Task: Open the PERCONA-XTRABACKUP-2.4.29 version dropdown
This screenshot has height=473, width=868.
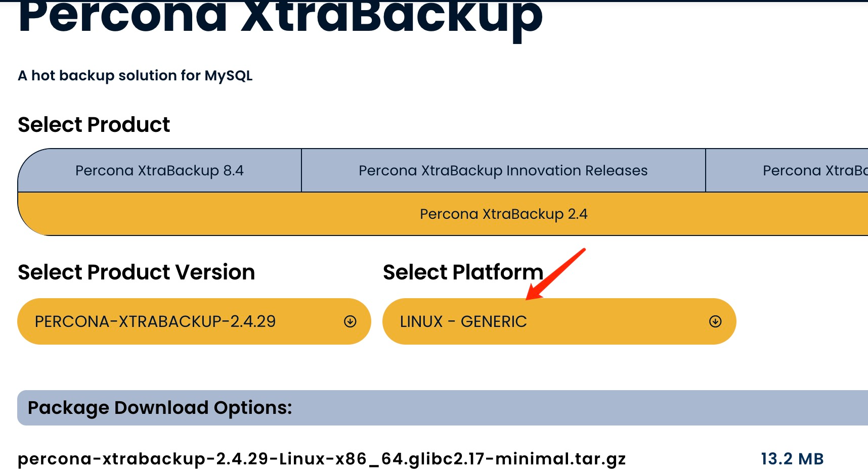Action: pos(194,321)
